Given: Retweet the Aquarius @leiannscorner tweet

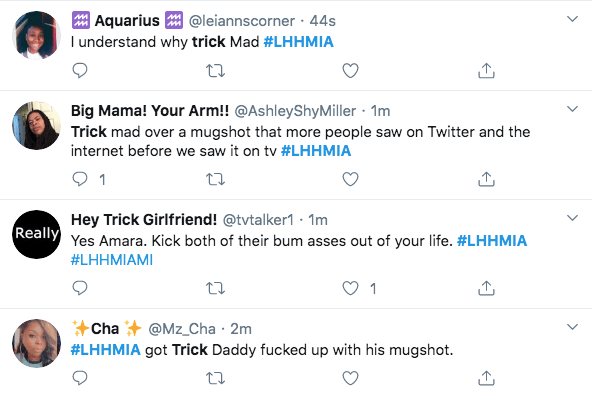Looking at the screenshot, I should (x=215, y=71).
